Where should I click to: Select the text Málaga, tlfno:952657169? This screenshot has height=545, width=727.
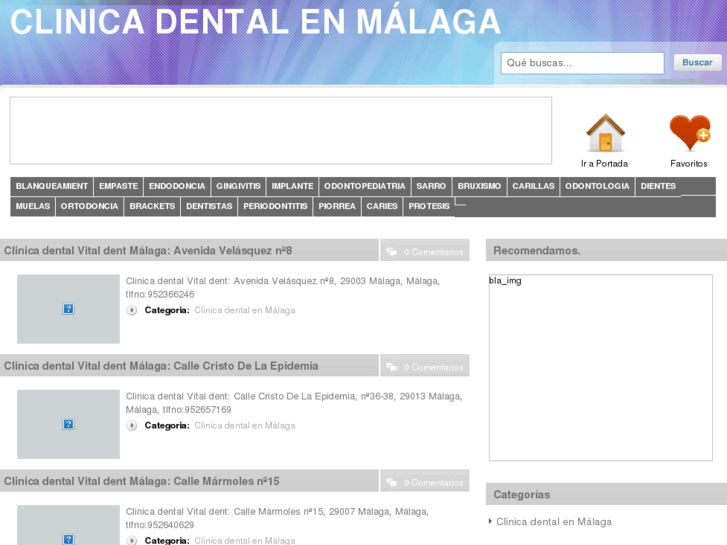[x=179, y=410]
